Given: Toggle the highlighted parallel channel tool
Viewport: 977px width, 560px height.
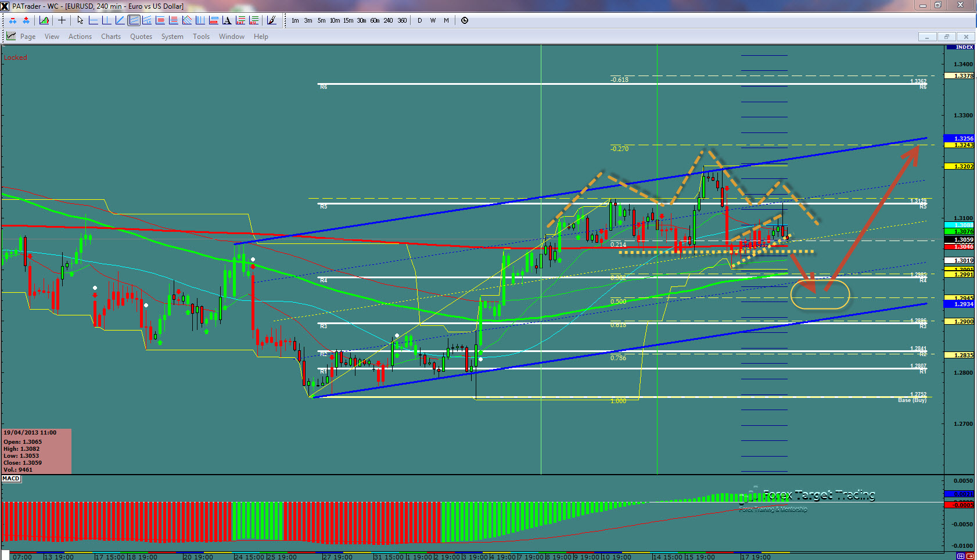Looking at the screenshot, I should point(134,20).
